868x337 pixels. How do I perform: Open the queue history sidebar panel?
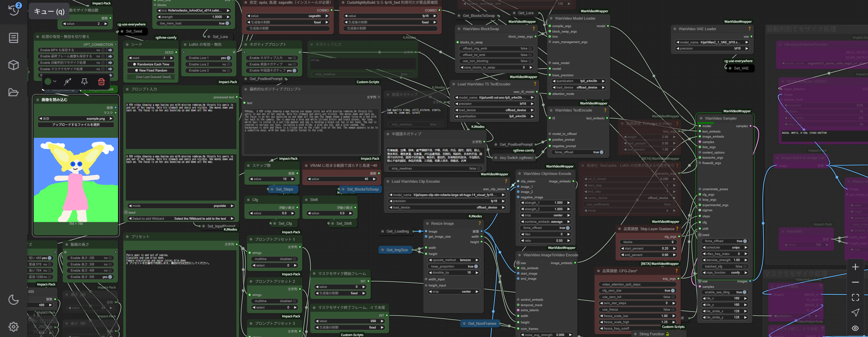pyautogui.click(x=14, y=10)
